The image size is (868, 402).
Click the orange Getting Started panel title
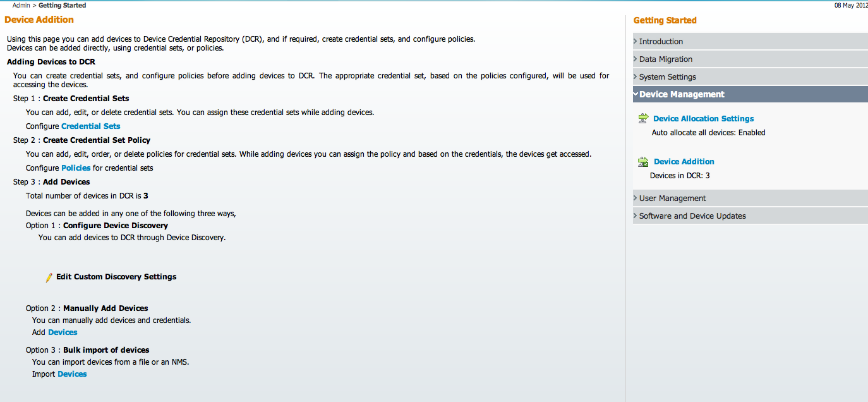[x=665, y=21]
